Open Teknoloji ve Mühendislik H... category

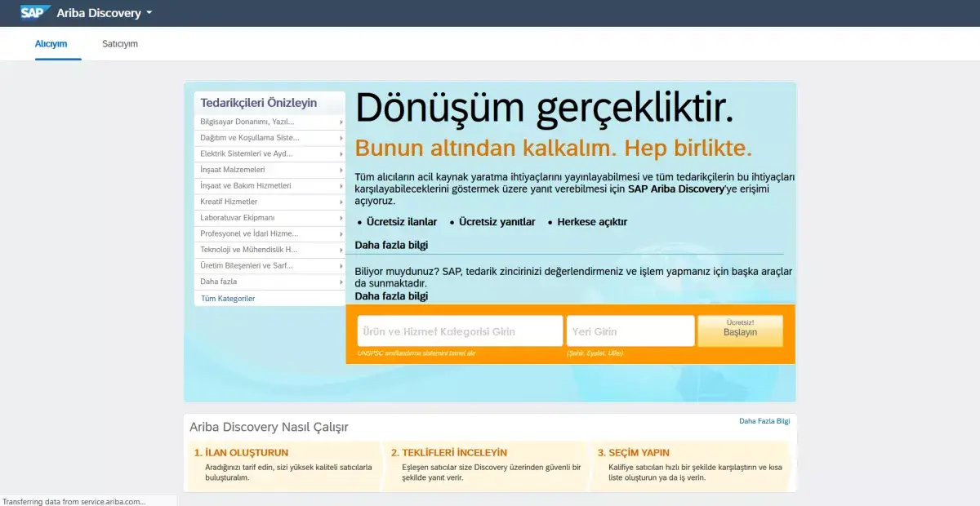coord(270,250)
